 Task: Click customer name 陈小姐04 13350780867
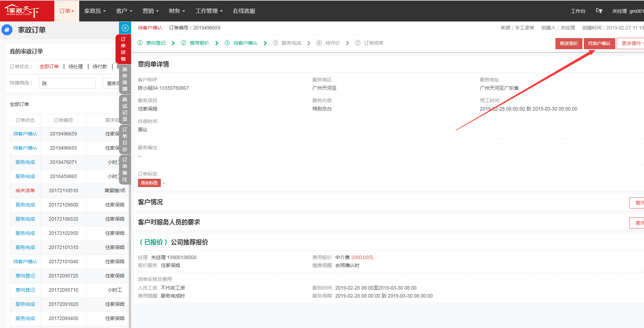[x=163, y=88]
